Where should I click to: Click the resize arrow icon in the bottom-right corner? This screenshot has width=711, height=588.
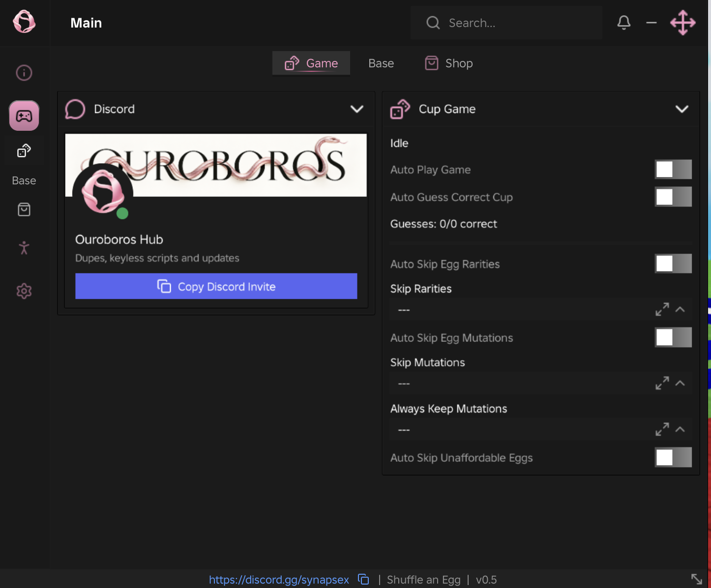tap(697, 579)
